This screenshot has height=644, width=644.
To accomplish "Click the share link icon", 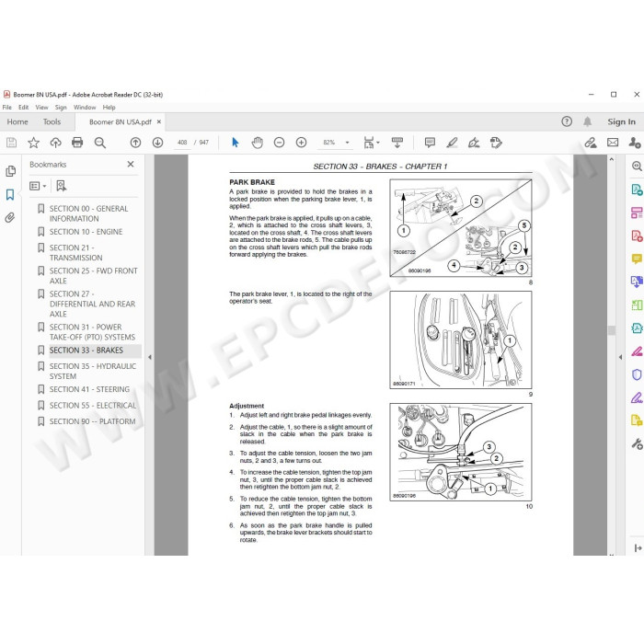I will (x=591, y=143).
